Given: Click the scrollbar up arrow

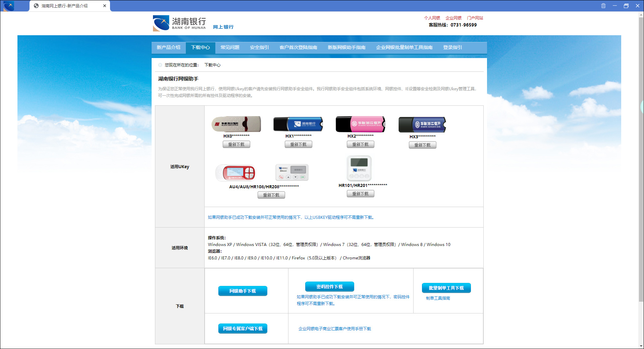Looking at the screenshot, I should [x=641, y=14].
